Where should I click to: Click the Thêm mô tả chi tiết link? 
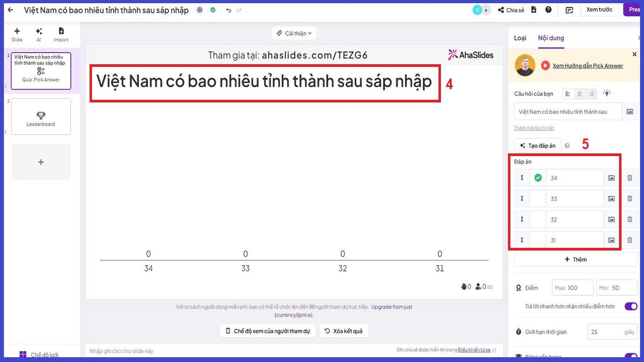[x=534, y=128]
